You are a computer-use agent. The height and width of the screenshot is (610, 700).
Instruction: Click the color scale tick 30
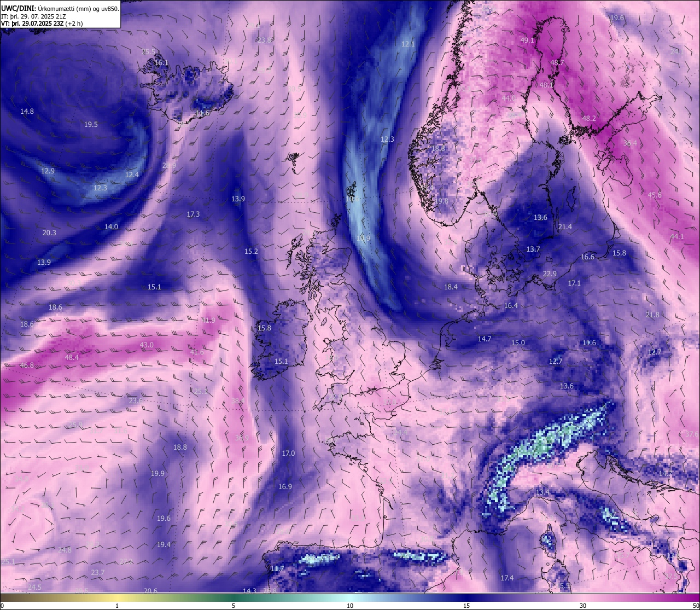point(583,606)
